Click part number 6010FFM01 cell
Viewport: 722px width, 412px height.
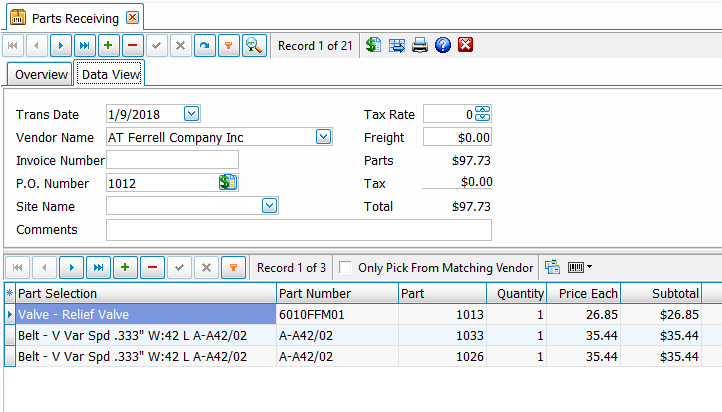pyautogui.click(x=338, y=314)
